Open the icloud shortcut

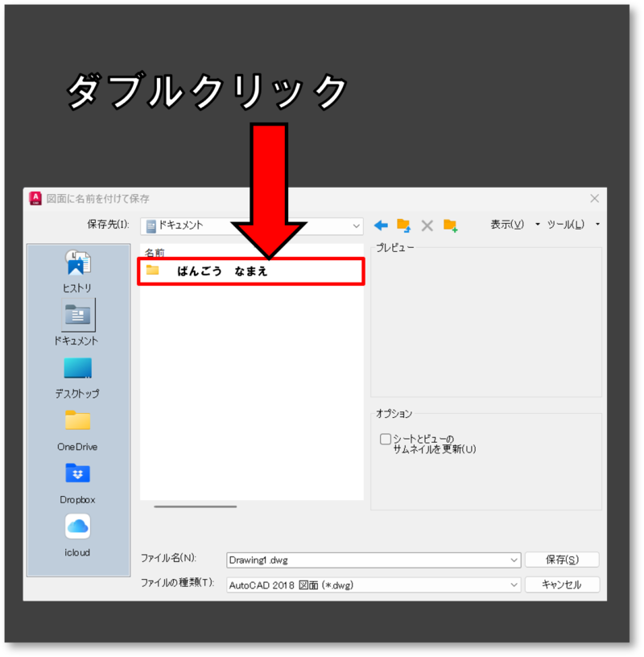(77, 535)
